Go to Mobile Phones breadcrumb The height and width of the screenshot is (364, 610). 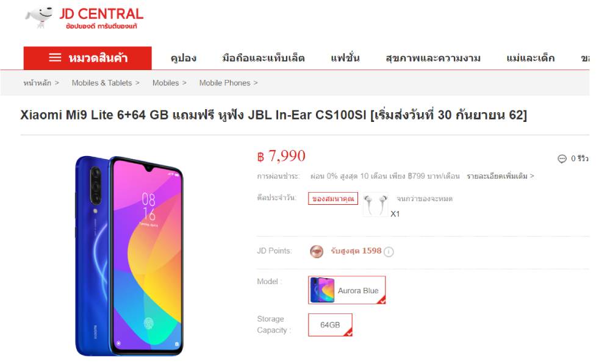coord(224,83)
